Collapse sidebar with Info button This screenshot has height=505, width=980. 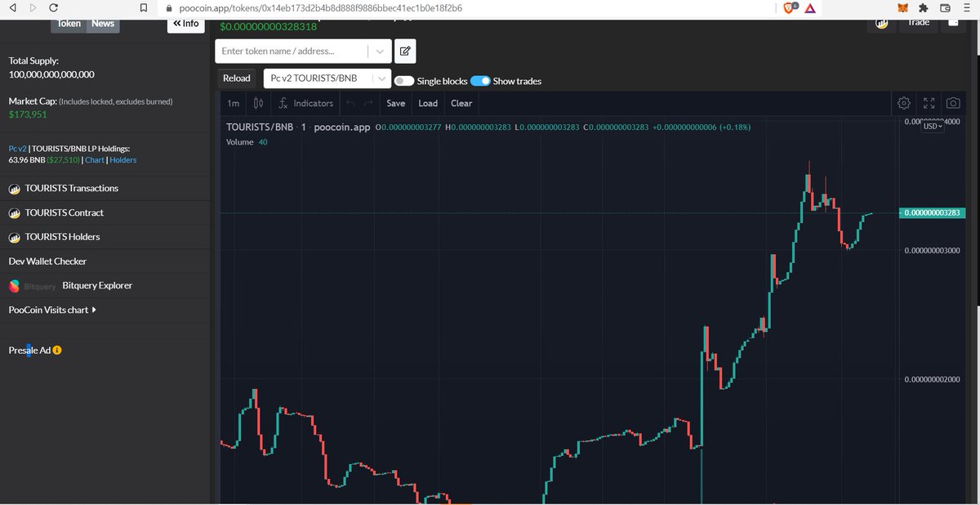(186, 24)
